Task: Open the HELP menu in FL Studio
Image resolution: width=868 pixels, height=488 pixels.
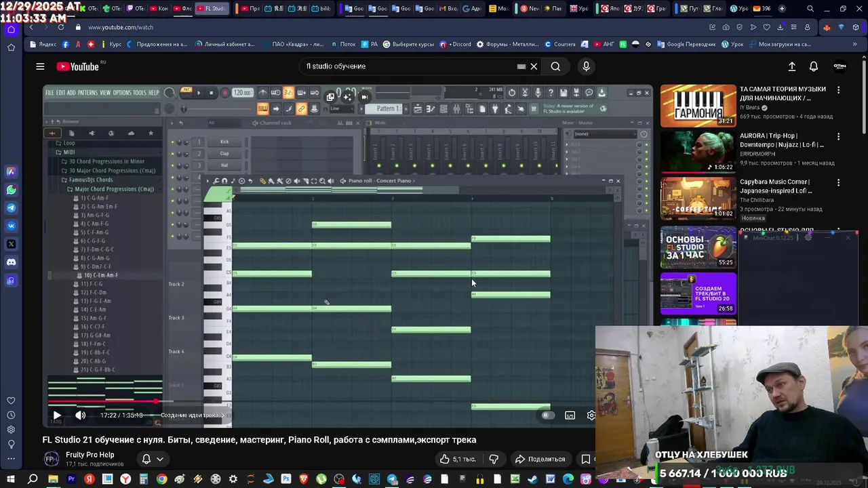Action: [154, 93]
